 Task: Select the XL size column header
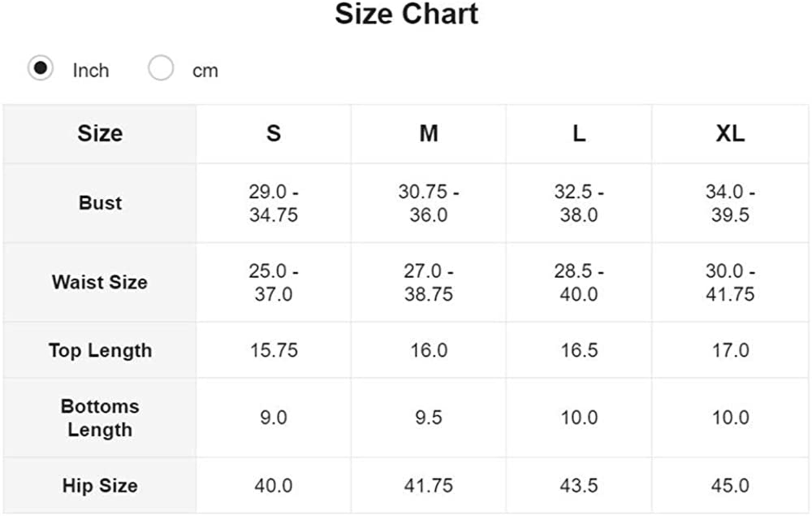(730, 134)
